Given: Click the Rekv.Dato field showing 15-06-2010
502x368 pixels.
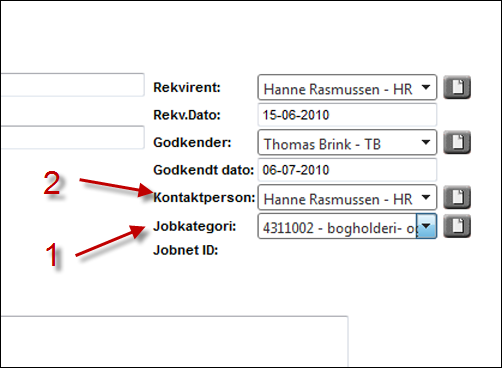Looking at the screenshot, I should pos(347,115).
